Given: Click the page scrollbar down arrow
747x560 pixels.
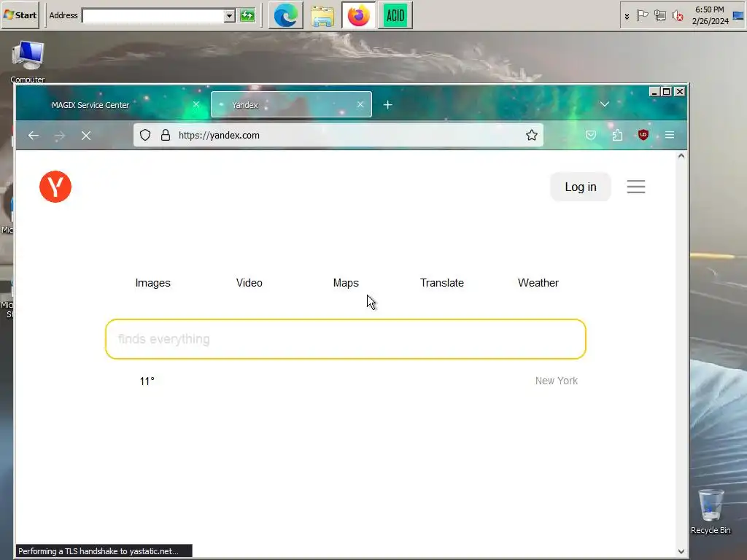Looking at the screenshot, I should tap(681, 551).
